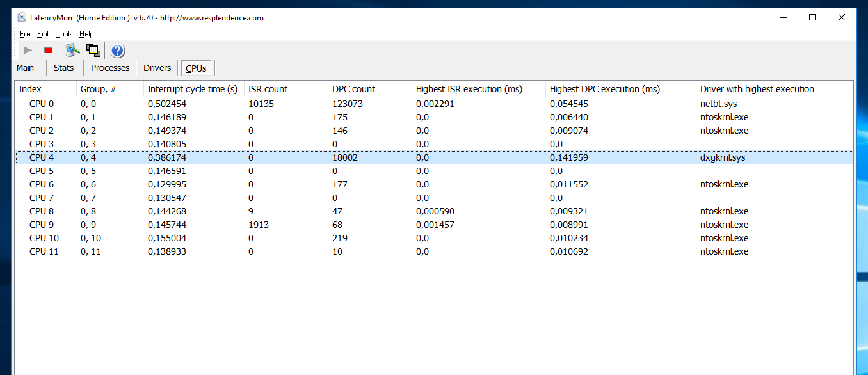Sort by Highest DPC execution (ms) header
The image size is (868, 375).
(622, 89)
